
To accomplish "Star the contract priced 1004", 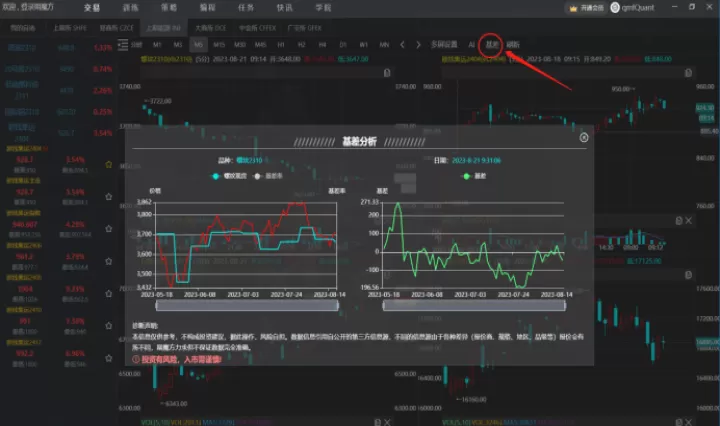I will (x=109, y=293).
